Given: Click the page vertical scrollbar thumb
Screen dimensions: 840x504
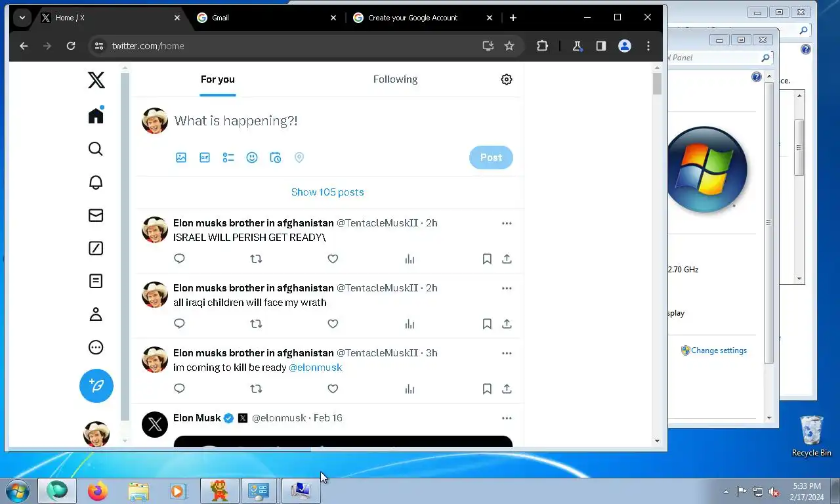Looking at the screenshot, I should pyautogui.click(x=657, y=84).
